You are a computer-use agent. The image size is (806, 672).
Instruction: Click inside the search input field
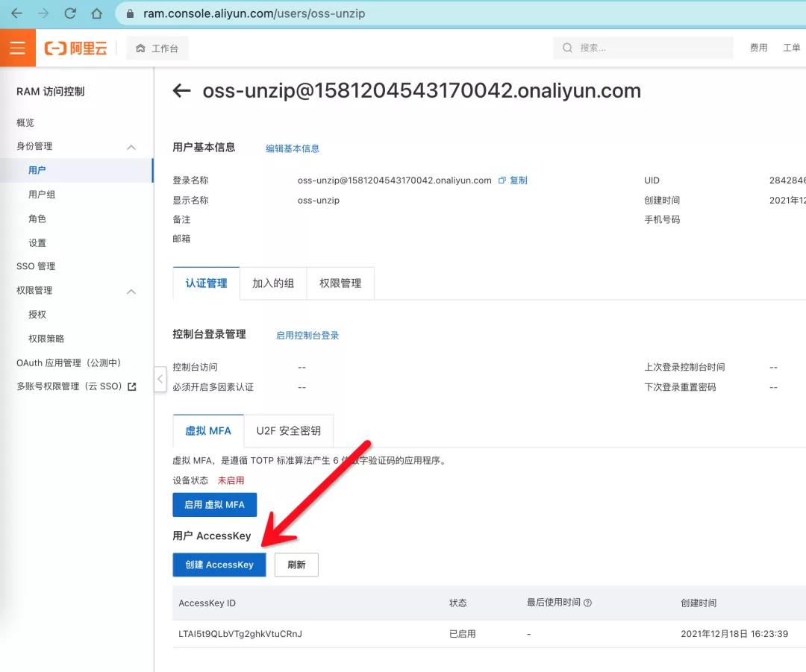[x=642, y=47]
